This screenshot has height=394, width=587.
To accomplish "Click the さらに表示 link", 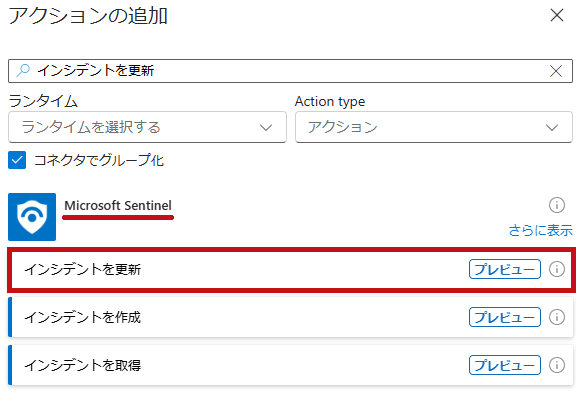I will coord(540,230).
